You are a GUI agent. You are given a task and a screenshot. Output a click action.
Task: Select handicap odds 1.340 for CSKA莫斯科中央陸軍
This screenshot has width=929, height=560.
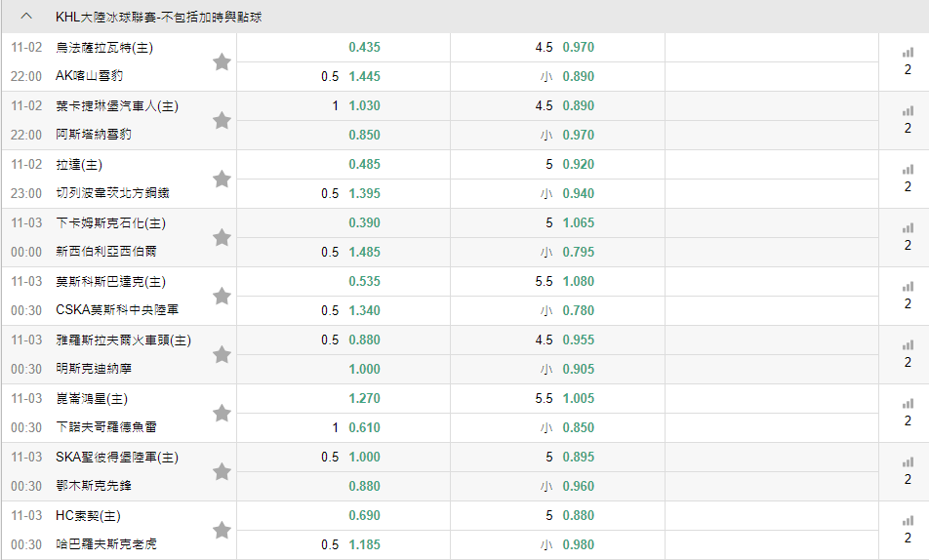(x=364, y=310)
